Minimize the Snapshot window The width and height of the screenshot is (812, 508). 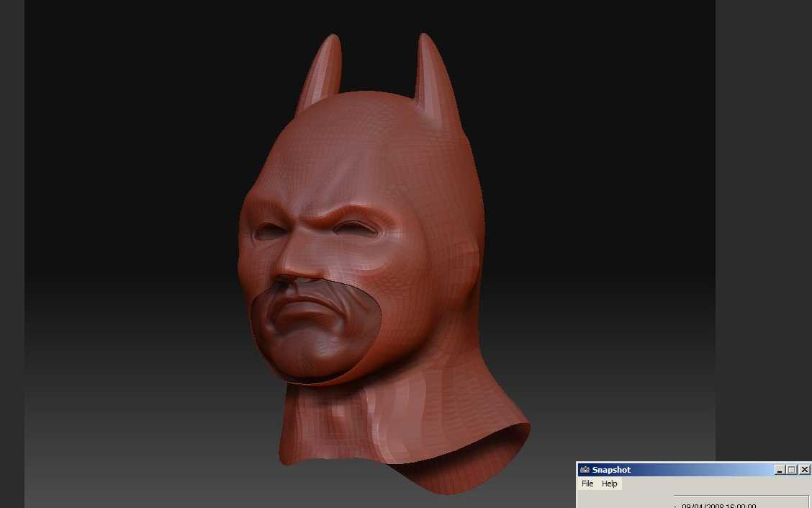click(780, 470)
